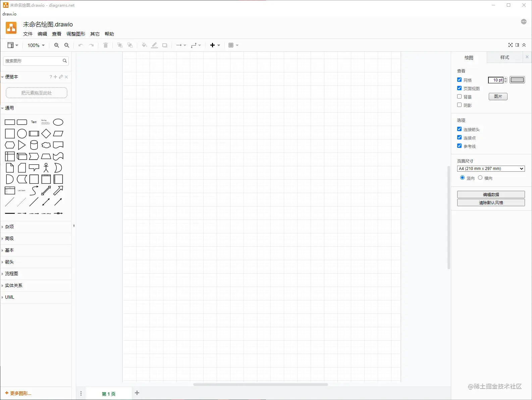Click the zoom out magnifier icon
Viewport: 532px width, 400px height.
point(67,45)
